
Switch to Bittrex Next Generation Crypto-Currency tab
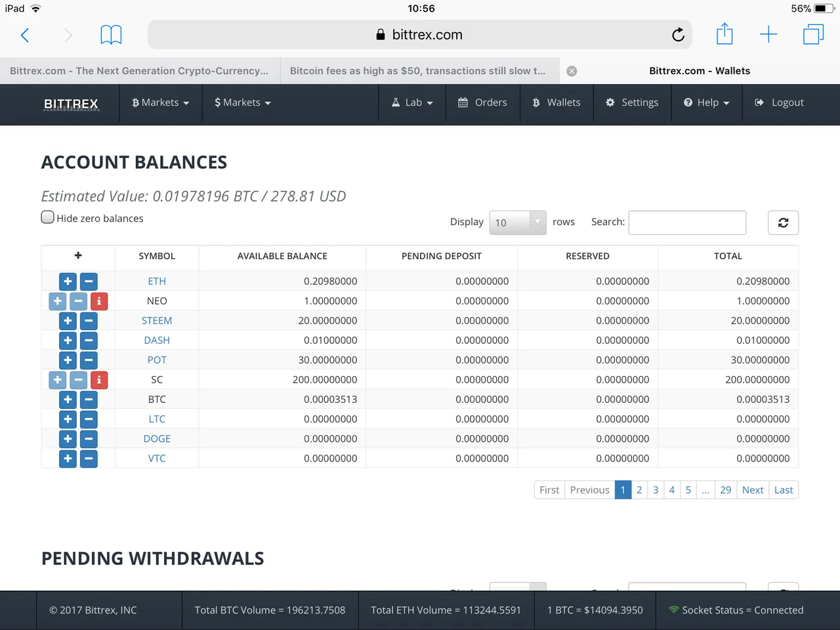(x=140, y=71)
